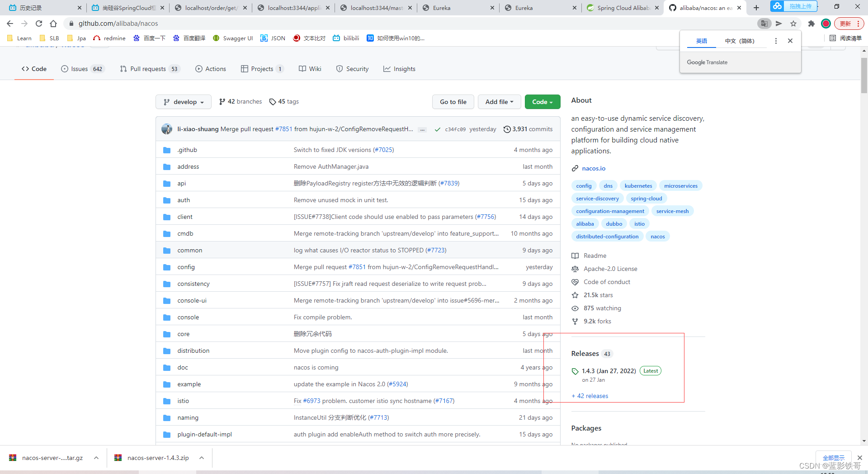Viewport: 868px width, 474px height.
Task: Click the Apache-2.0 License scales icon
Action: tap(575, 269)
